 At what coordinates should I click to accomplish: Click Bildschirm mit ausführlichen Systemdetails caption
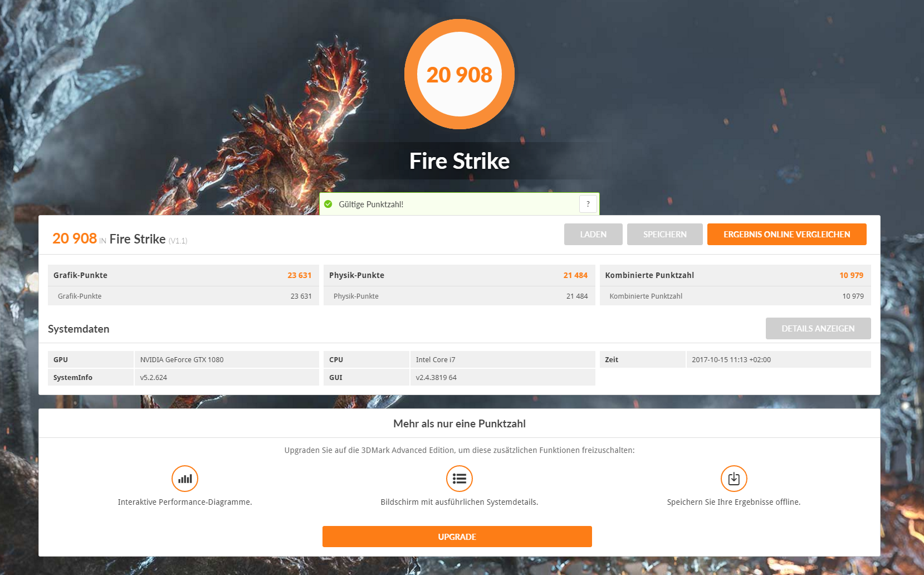point(459,502)
